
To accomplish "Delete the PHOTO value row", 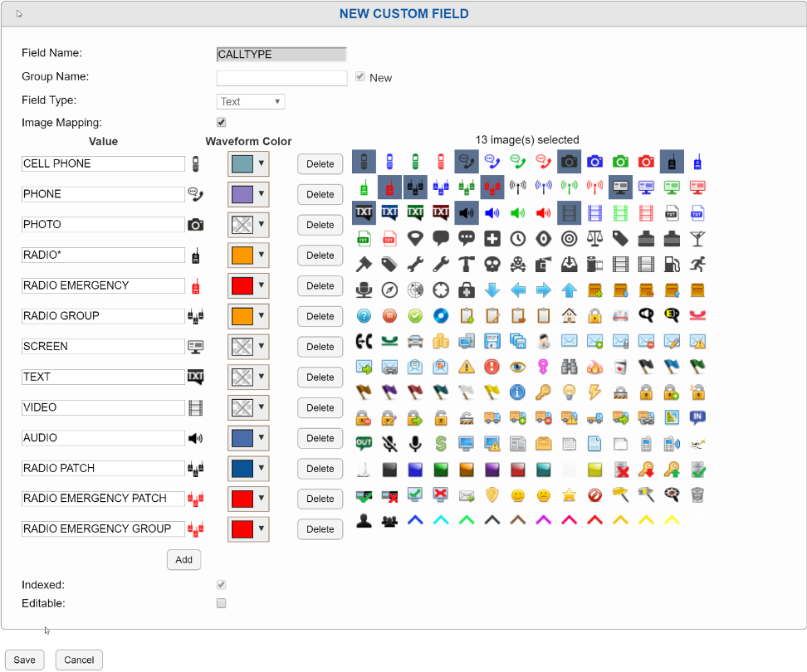I will [x=320, y=225].
